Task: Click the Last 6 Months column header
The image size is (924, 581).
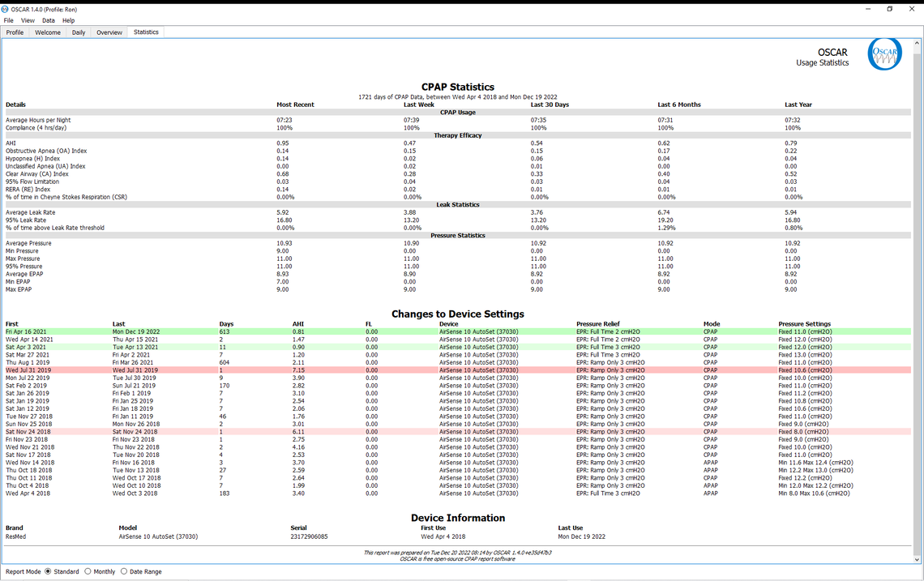Action: coord(679,105)
